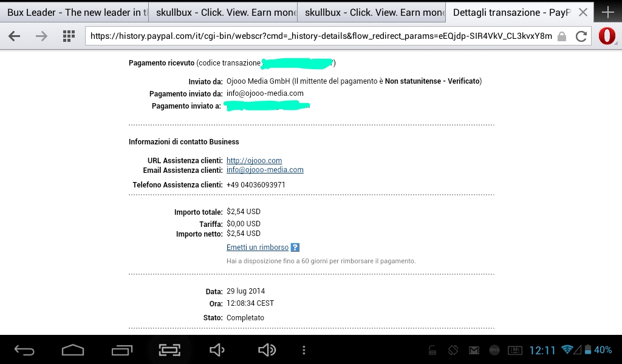The height and width of the screenshot is (364, 622).
Task: Tap the screenshot capture button
Action: pyautogui.click(x=170, y=350)
